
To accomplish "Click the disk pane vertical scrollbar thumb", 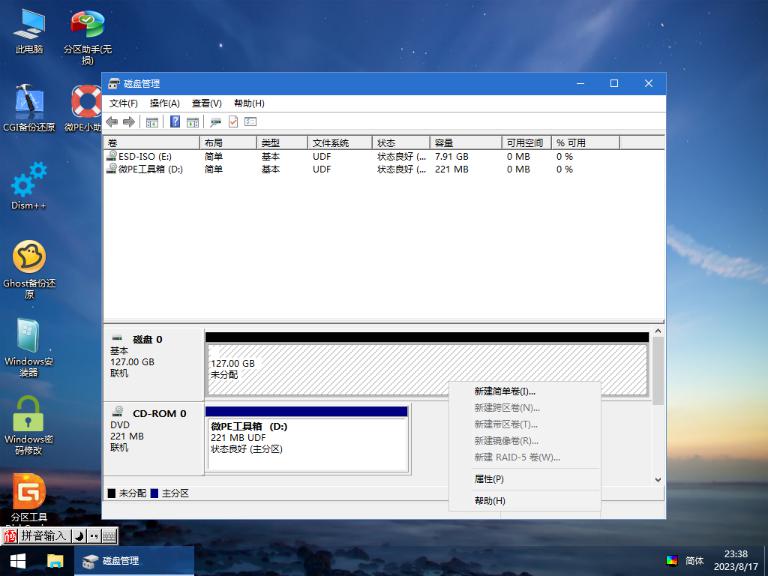I will (x=658, y=370).
